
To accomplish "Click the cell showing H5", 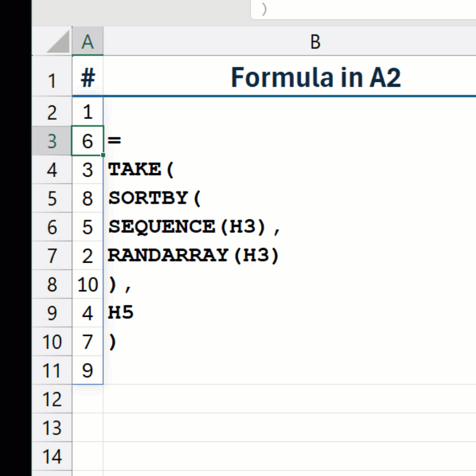I will (x=121, y=313).
